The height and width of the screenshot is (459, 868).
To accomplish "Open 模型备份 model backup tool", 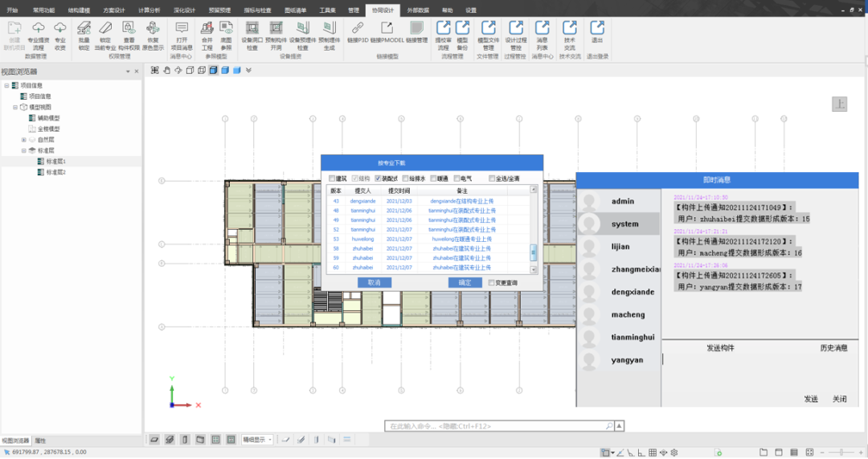I will (462, 35).
